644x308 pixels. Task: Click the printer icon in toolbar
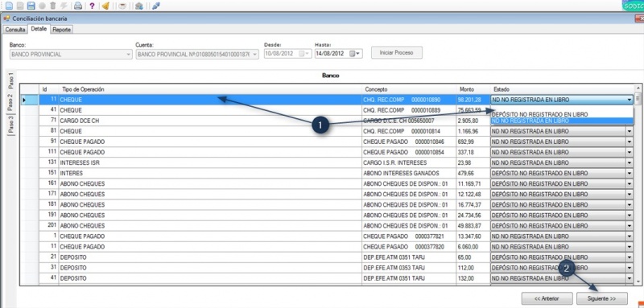click(x=77, y=6)
